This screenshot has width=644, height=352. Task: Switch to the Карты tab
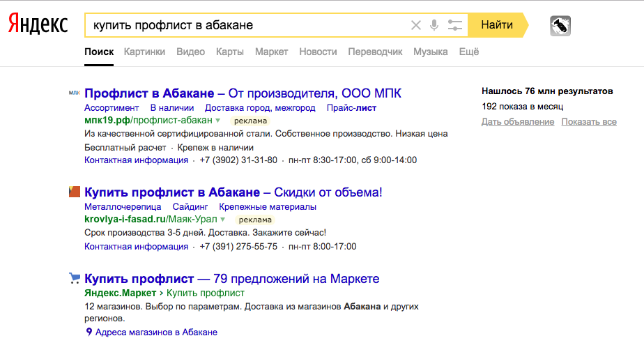(x=230, y=52)
